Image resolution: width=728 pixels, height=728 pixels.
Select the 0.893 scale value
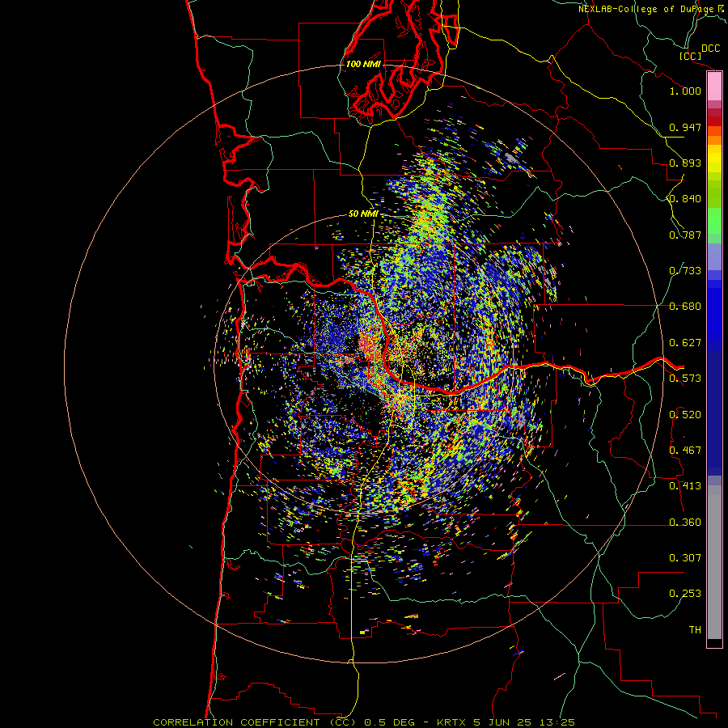685,163
